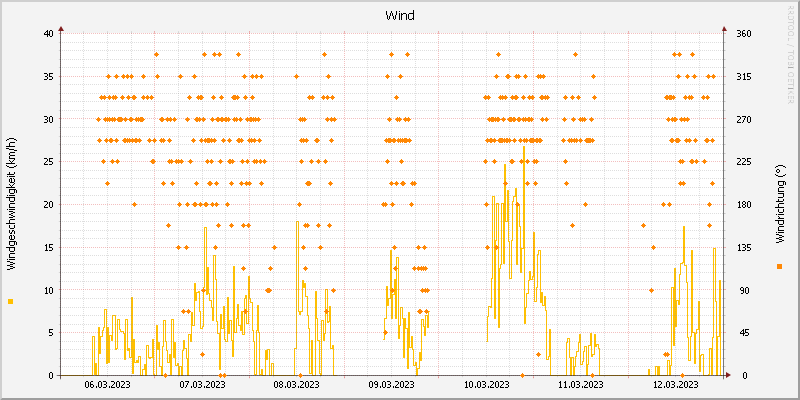The height and width of the screenshot is (400, 800).
Task: Click the date label 10.03.2023
Action: (486, 384)
